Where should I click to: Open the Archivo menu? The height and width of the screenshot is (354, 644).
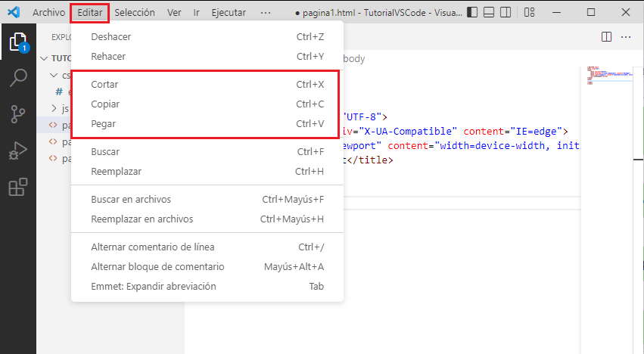coord(49,13)
